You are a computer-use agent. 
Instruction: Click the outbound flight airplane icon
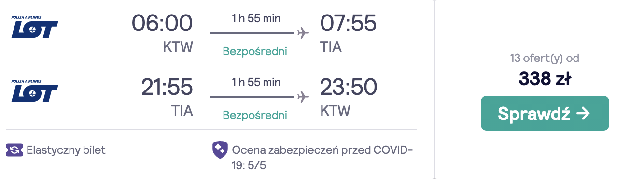coord(303,33)
